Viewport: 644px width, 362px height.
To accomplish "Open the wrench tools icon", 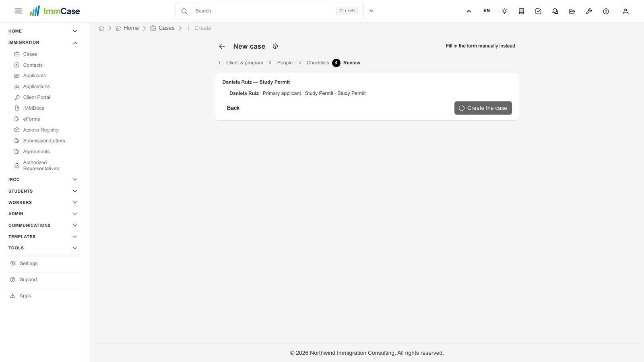I will pyautogui.click(x=589, y=11).
